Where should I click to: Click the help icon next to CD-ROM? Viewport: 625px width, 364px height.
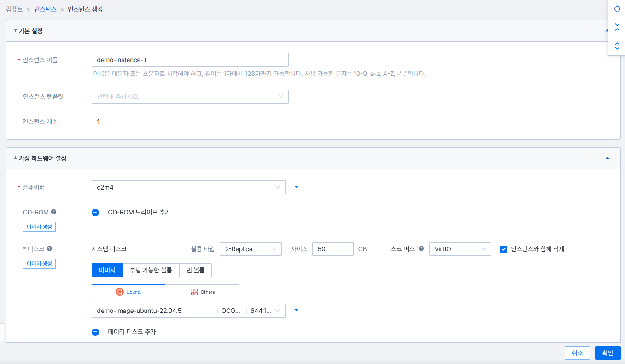[54, 212]
